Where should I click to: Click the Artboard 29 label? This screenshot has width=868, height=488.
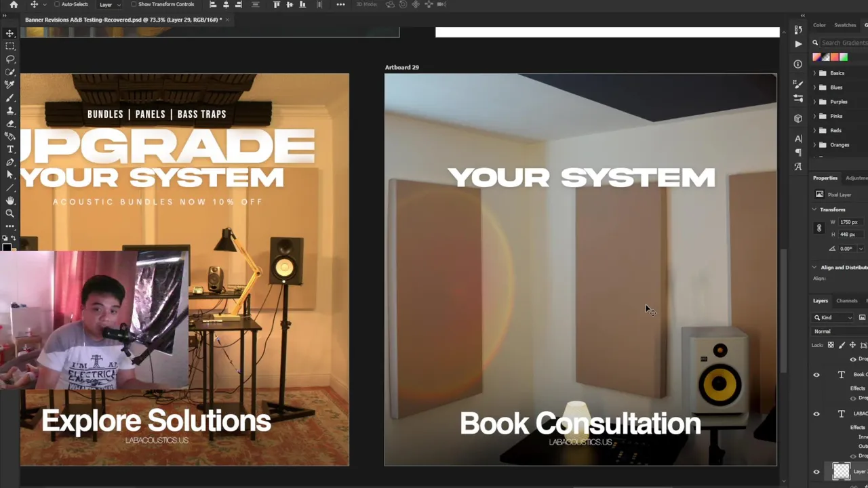click(x=401, y=67)
